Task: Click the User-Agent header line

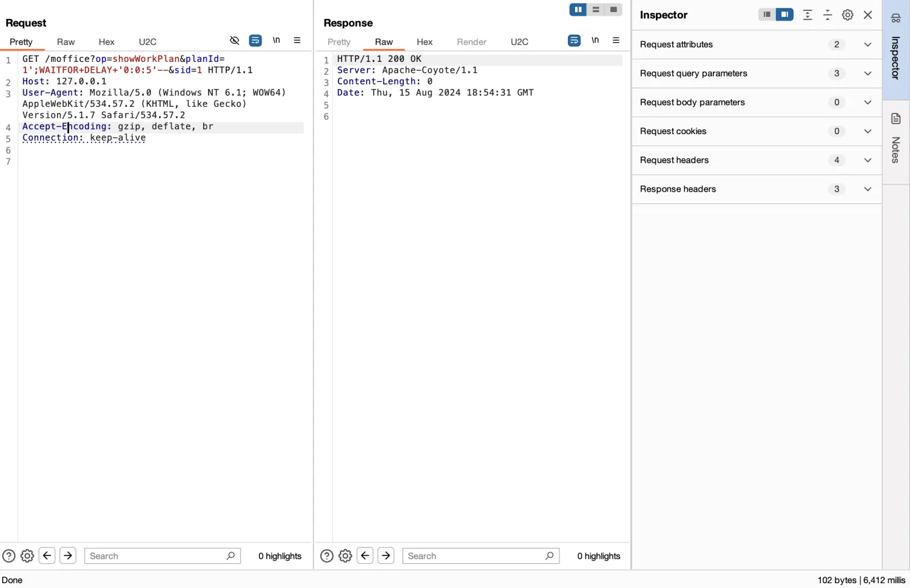Action: pyautogui.click(x=154, y=104)
